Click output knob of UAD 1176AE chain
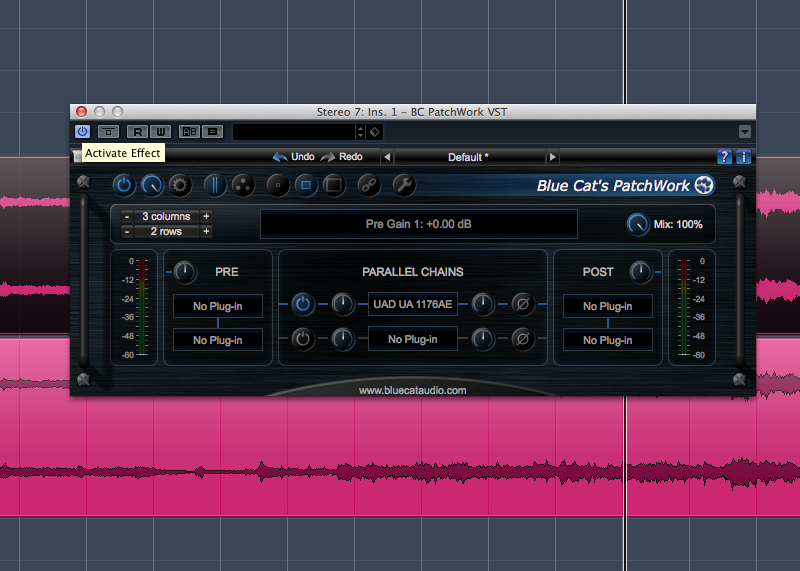 point(483,305)
